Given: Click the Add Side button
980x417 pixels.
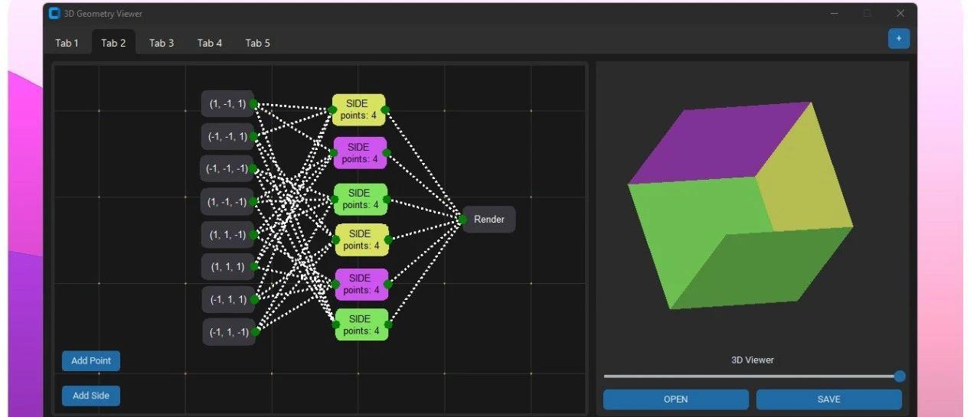Looking at the screenshot, I should [91, 396].
